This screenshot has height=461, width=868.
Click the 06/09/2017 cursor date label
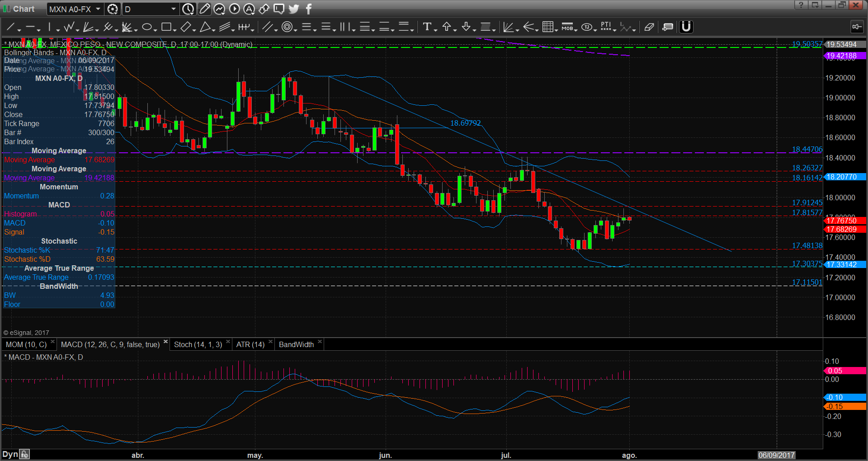pos(776,455)
